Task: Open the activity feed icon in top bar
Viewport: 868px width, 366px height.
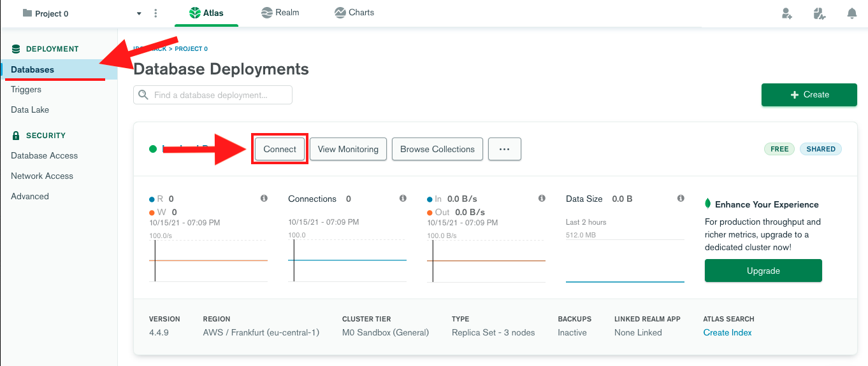Action: pyautogui.click(x=820, y=13)
